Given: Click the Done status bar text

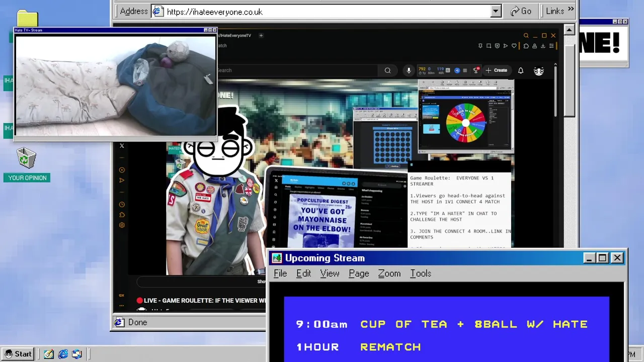Looking at the screenshot, I should 137,322.
